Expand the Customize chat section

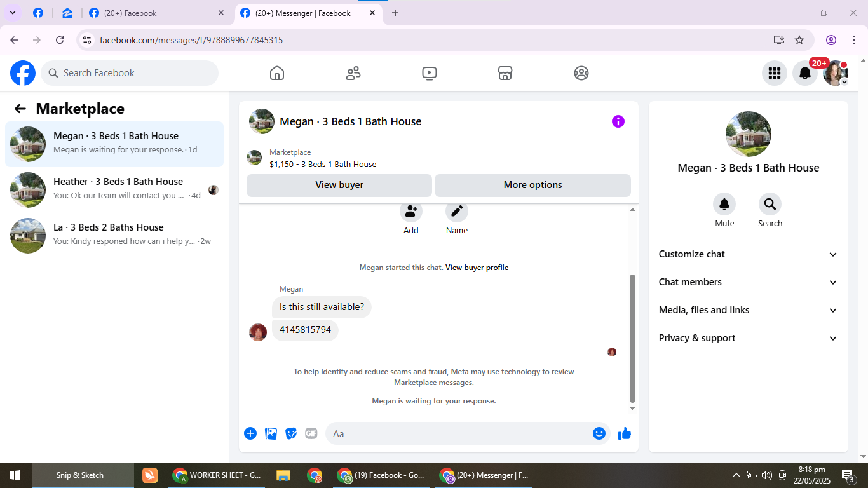point(749,254)
